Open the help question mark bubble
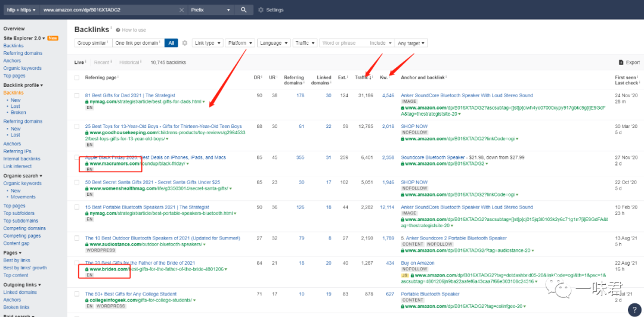644x317 pixels. pyautogui.click(x=634, y=310)
